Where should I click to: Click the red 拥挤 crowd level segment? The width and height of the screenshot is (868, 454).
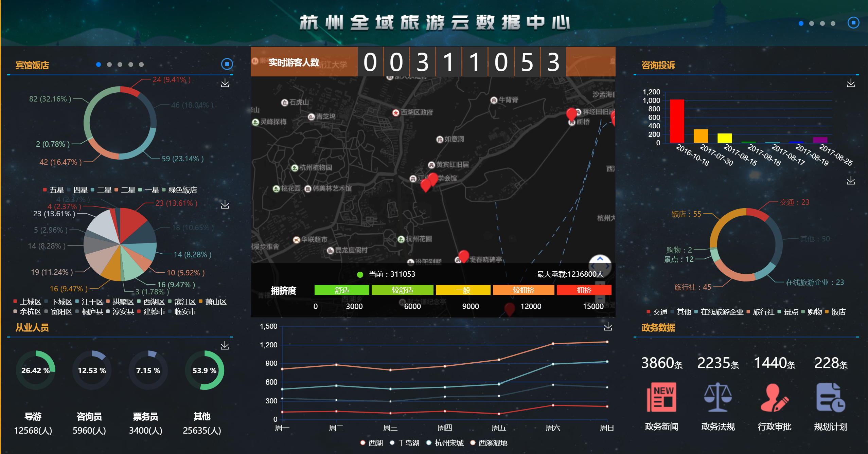(584, 290)
